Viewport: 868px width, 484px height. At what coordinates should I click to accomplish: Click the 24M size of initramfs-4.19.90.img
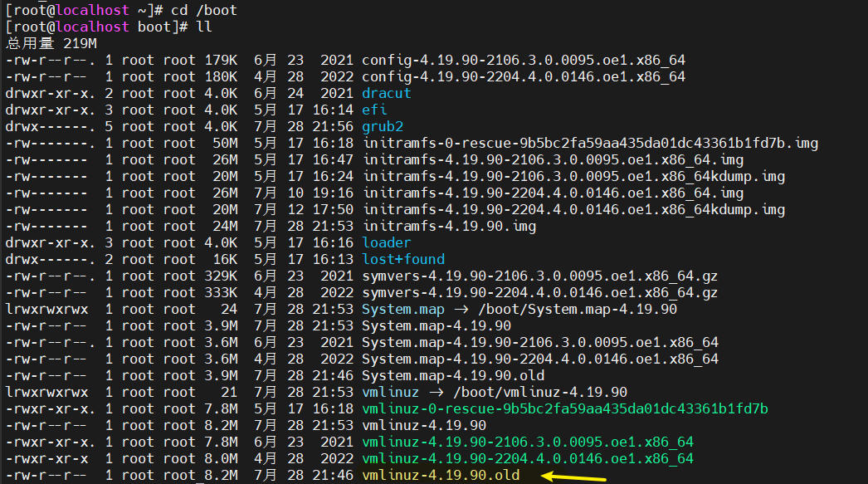[225, 227]
